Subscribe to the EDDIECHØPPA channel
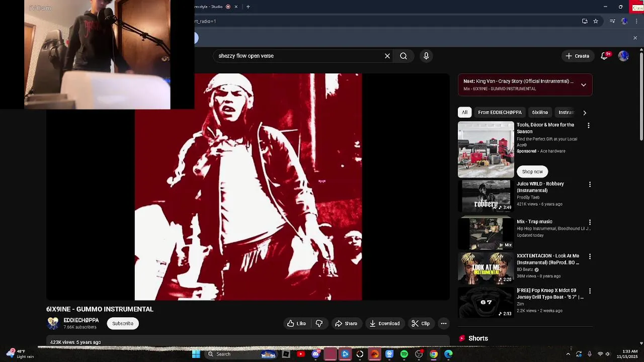The width and height of the screenshot is (644, 362). pyautogui.click(x=123, y=323)
